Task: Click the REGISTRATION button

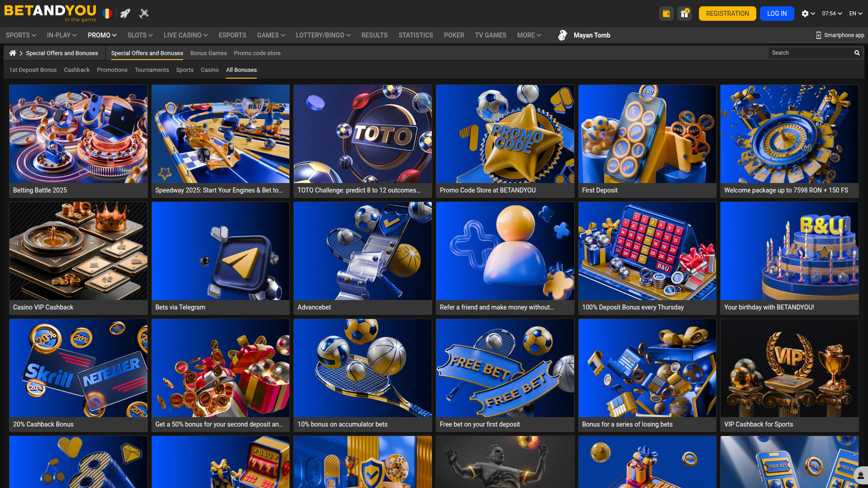Action: (x=727, y=14)
